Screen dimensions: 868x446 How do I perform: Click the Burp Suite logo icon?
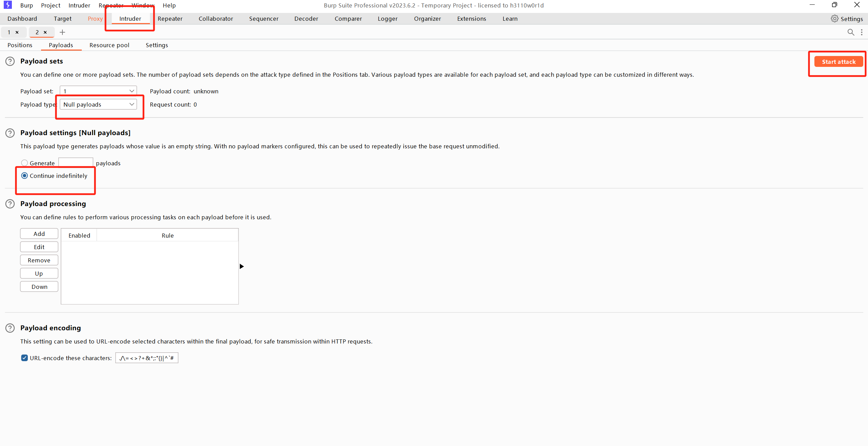(x=7, y=5)
